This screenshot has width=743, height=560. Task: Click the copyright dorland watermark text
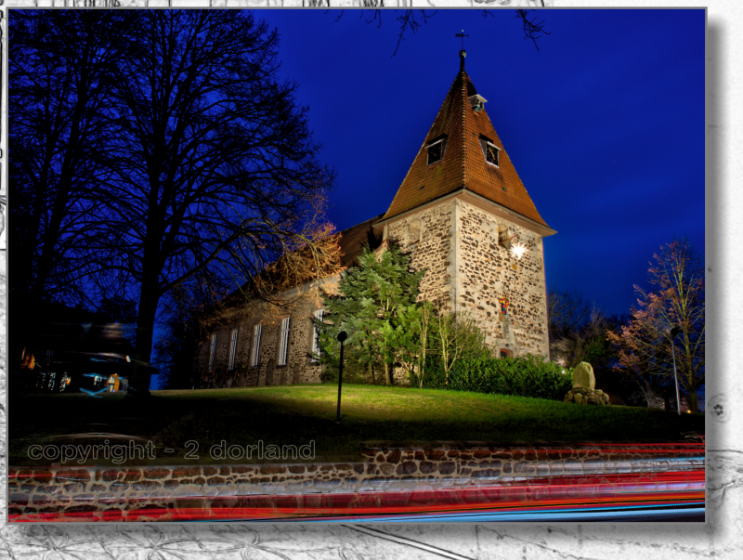[171, 451]
